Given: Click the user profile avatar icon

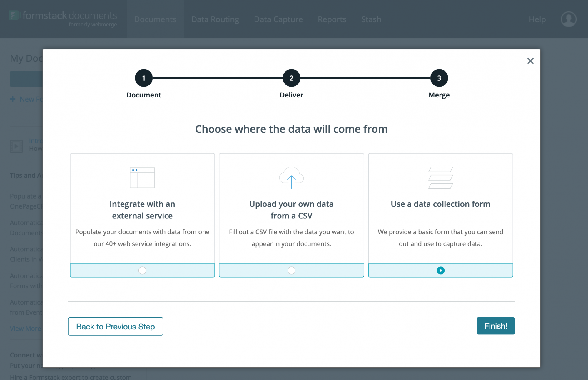Looking at the screenshot, I should click(x=568, y=19).
